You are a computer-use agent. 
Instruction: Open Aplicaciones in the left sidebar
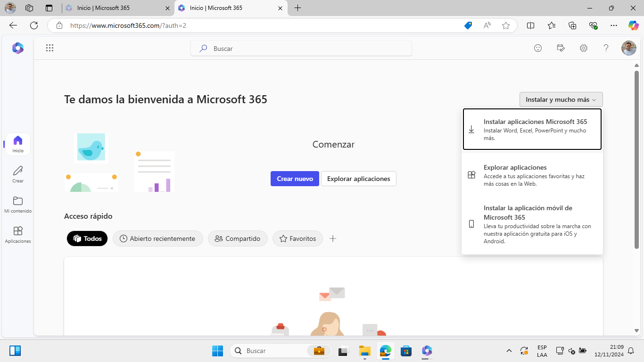click(18, 234)
